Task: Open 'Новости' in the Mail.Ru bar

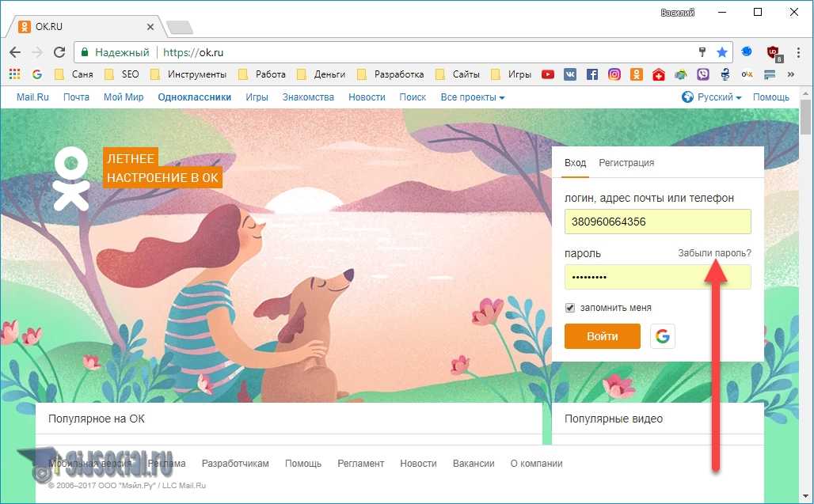Action: point(367,97)
